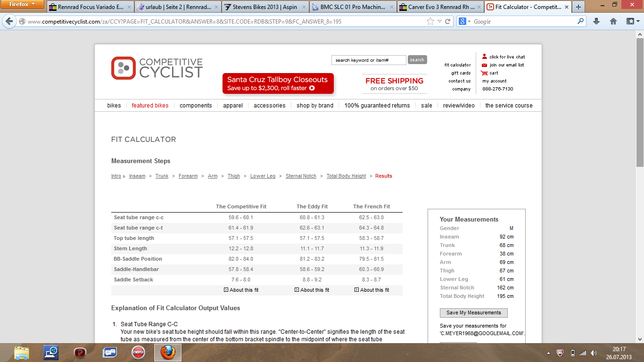Expand About this fit under Eddy Fit
644x362 pixels.
pyautogui.click(x=312, y=290)
